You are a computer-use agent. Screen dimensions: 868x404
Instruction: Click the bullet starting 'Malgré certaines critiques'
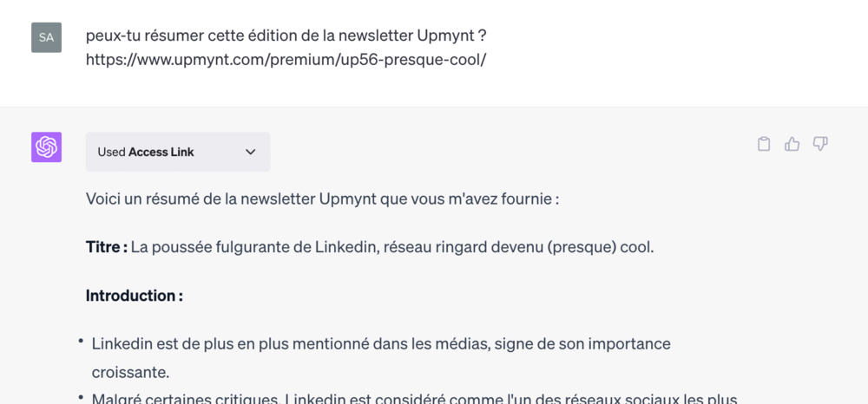(x=414, y=398)
